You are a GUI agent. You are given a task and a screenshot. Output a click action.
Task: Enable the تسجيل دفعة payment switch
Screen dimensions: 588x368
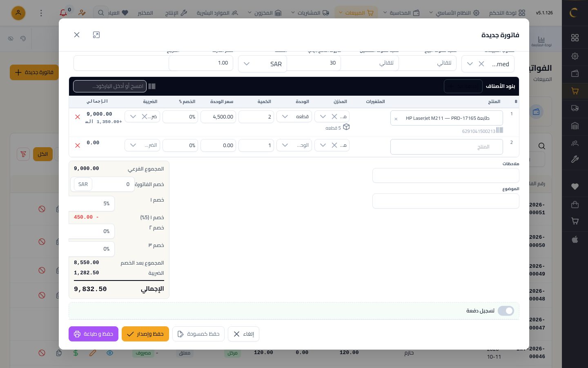tap(506, 311)
